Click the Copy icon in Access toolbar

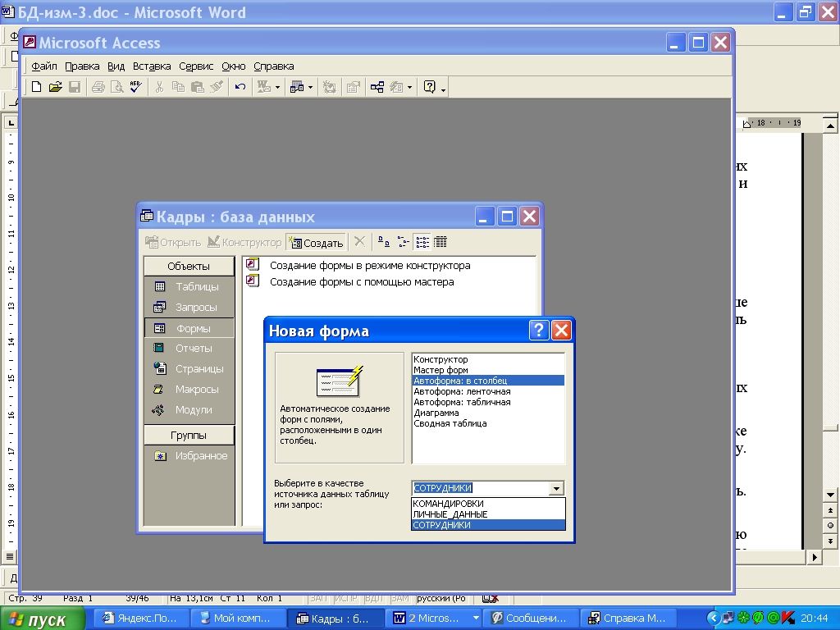click(x=178, y=87)
